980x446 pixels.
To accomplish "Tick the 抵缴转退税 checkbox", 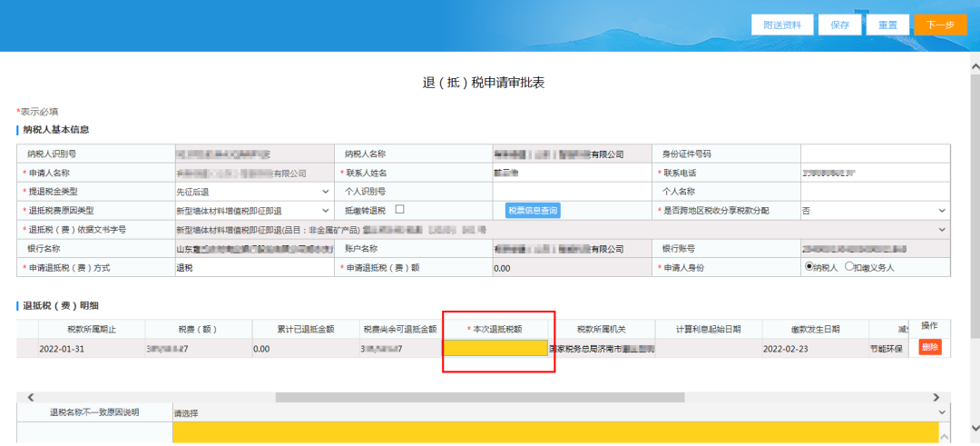I will 400,210.
